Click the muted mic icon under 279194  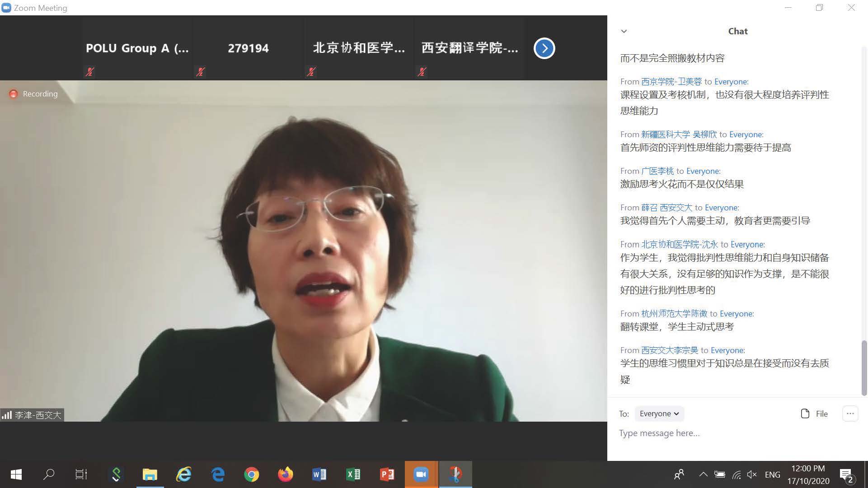[200, 71]
